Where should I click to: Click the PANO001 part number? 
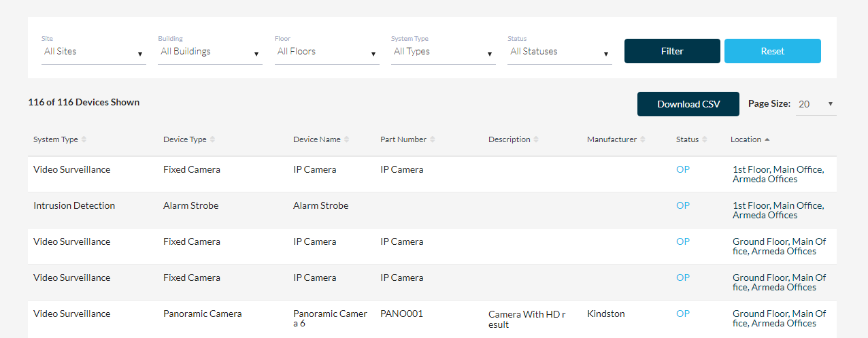tap(401, 314)
